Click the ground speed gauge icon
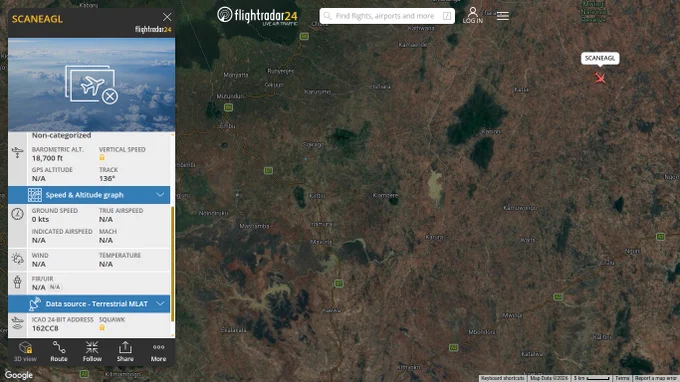Screen dimensions: 680x382 (17, 214)
